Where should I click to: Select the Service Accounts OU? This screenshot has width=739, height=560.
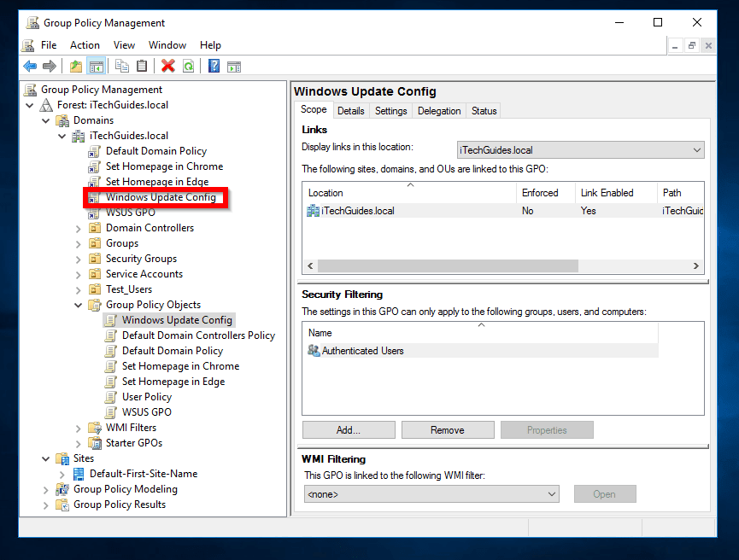tap(144, 274)
